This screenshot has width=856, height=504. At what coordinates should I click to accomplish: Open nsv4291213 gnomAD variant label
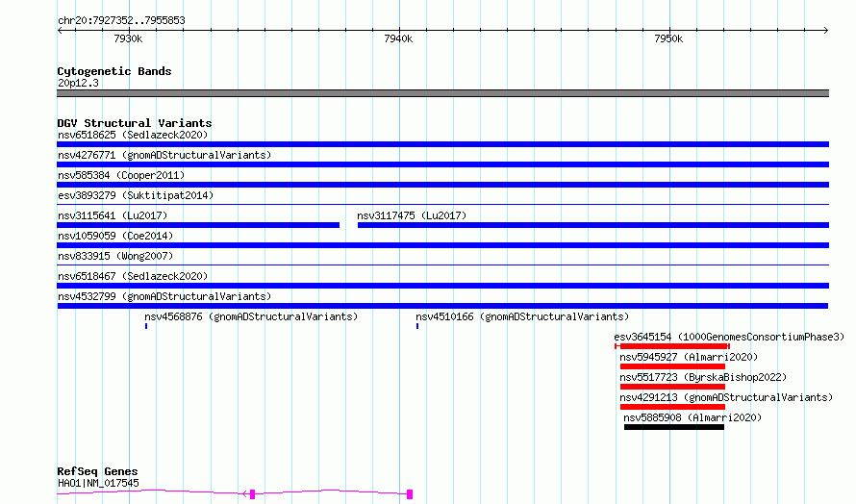click(x=726, y=397)
